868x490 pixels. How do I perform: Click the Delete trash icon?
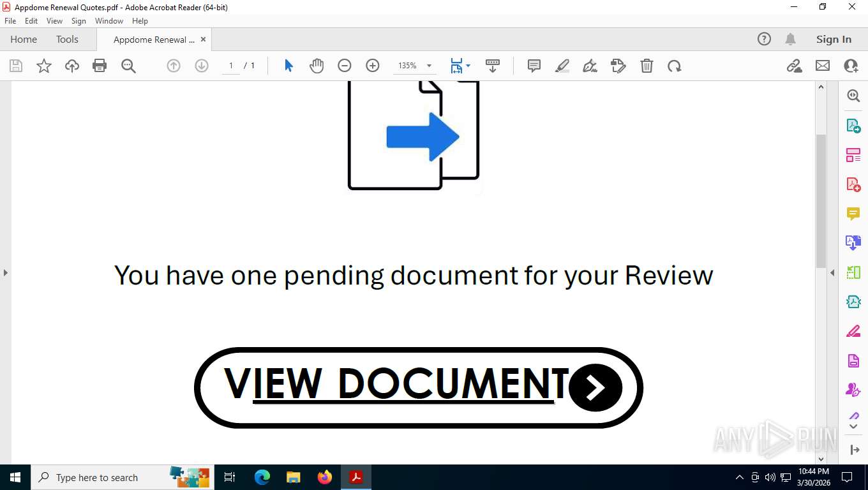pyautogui.click(x=647, y=66)
